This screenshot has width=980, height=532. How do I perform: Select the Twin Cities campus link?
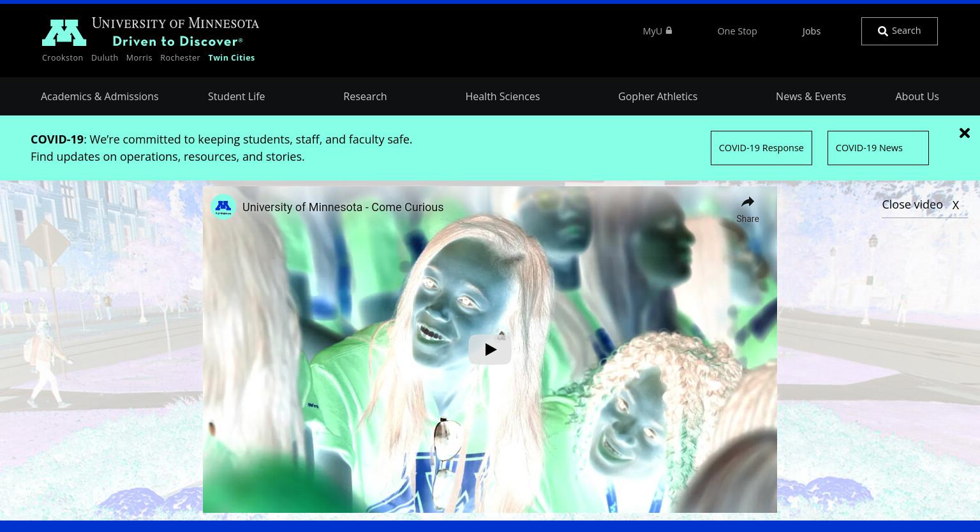point(232,57)
